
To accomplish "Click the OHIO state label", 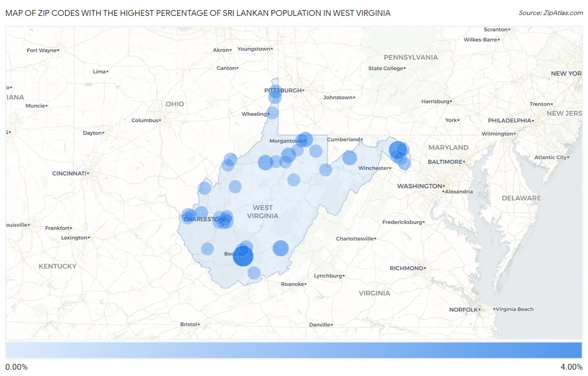I will pyautogui.click(x=175, y=104).
